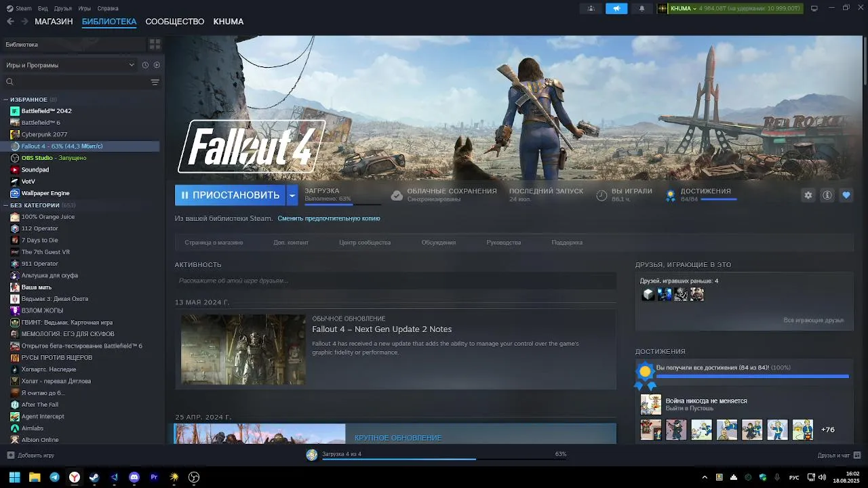
Task: Open Premiere Pro from taskbar
Action: (154, 477)
